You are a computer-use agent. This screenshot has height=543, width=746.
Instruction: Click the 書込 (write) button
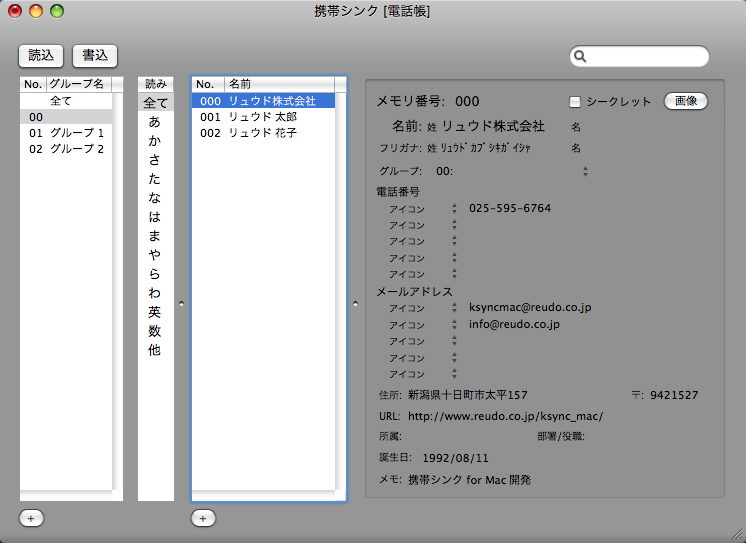click(x=95, y=56)
